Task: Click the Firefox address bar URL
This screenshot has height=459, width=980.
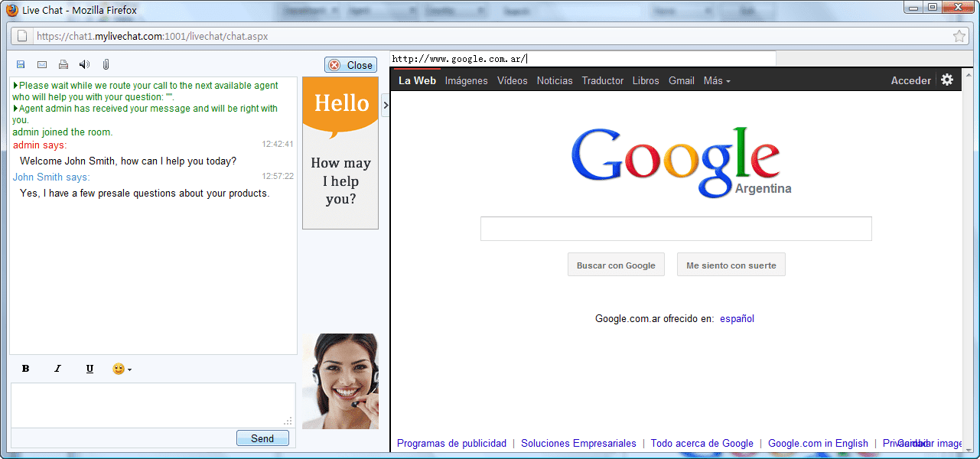Action: click(x=152, y=36)
